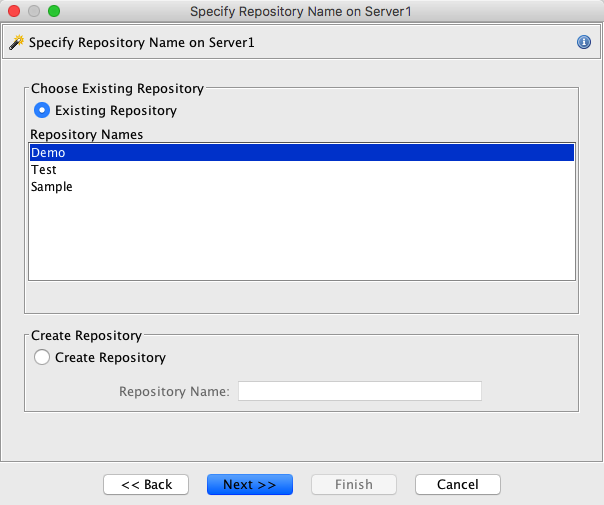Go to previous step with Back button
Viewport: 604px width, 505px height.
146,484
